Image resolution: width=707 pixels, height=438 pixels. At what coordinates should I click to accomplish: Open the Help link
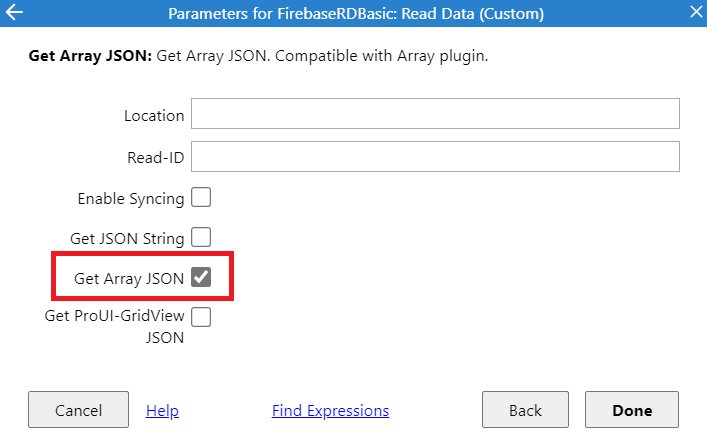click(x=162, y=410)
